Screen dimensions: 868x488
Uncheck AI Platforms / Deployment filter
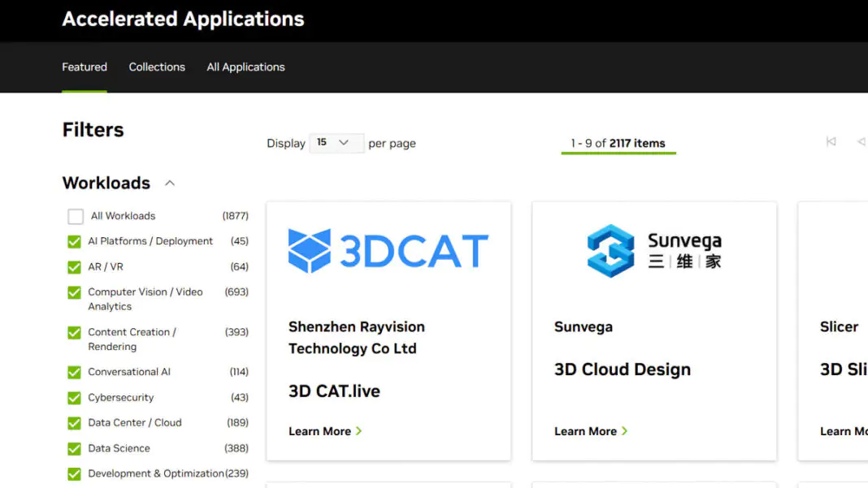tap(75, 242)
